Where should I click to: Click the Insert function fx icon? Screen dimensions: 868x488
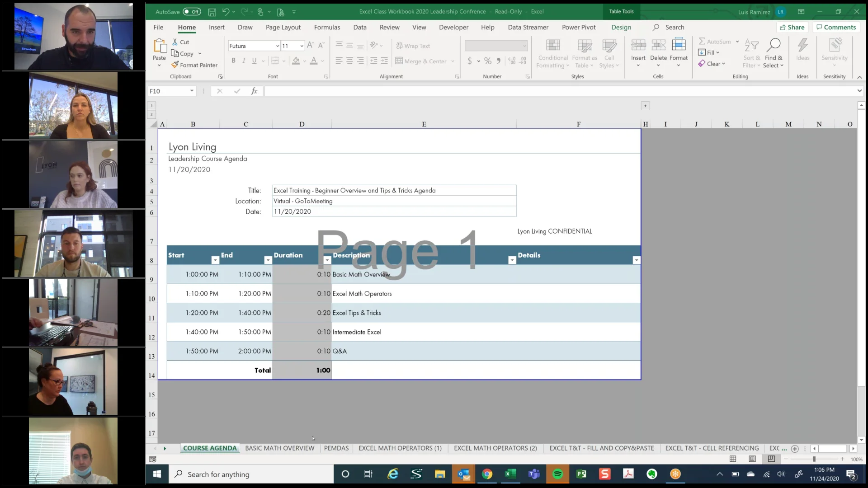[x=255, y=91]
